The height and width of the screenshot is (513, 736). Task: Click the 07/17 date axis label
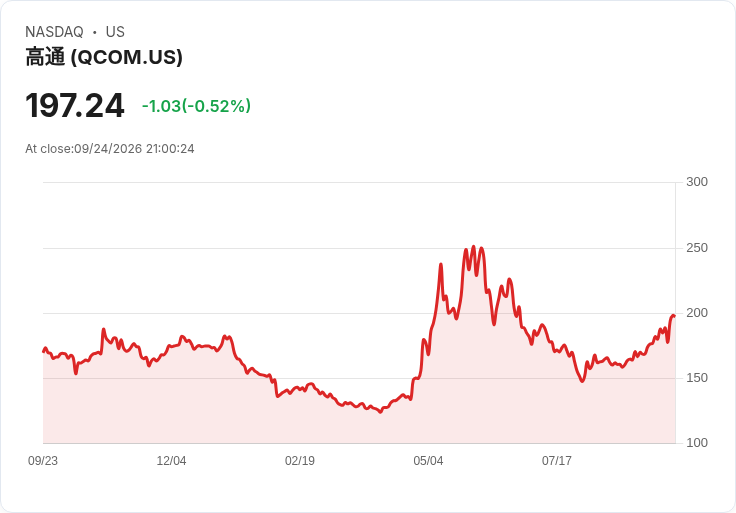557,461
